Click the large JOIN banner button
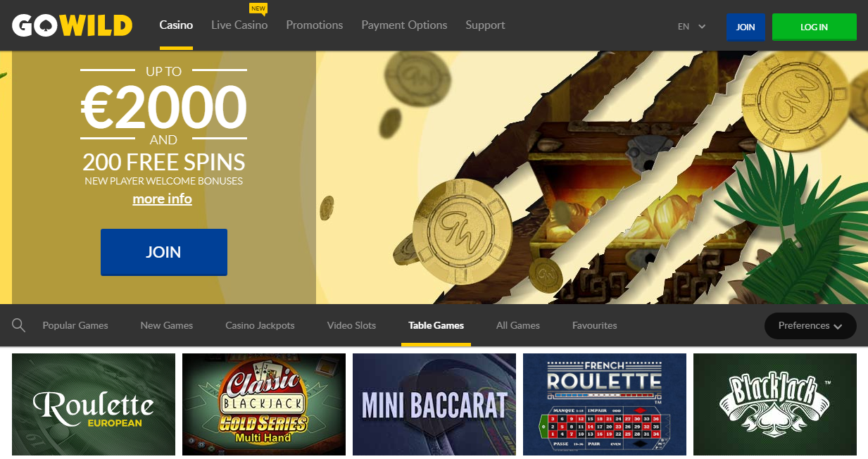 [164, 252]
